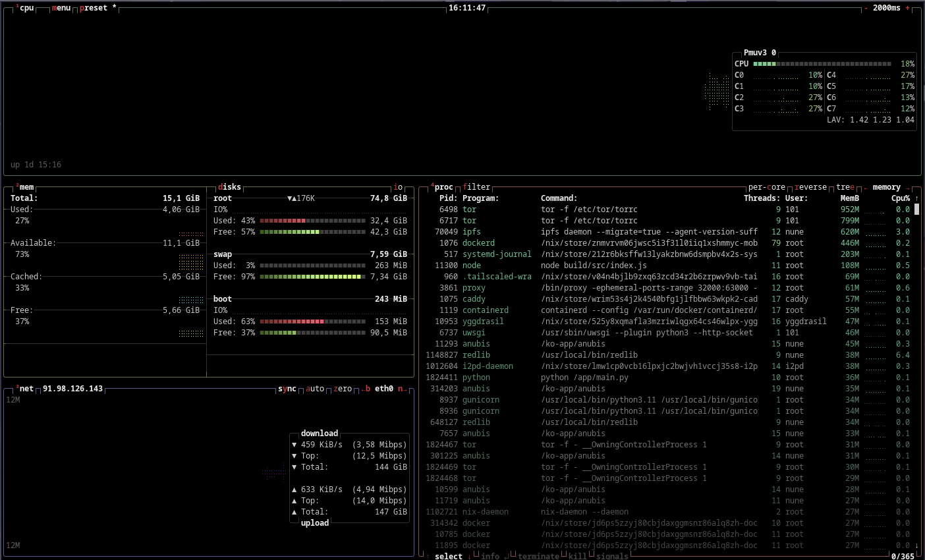Select the .tailscaled-wra process row

pyautogui.click(x=668, y=277)
